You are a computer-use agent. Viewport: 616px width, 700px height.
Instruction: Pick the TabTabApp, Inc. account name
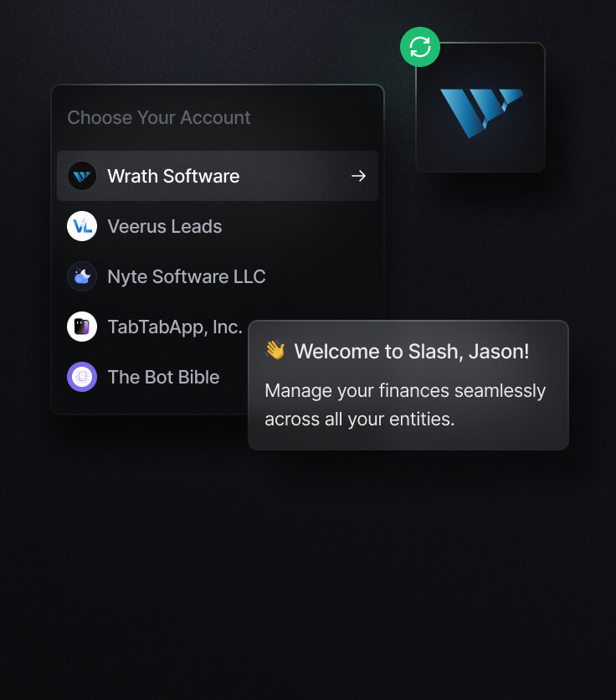[175, 327]
